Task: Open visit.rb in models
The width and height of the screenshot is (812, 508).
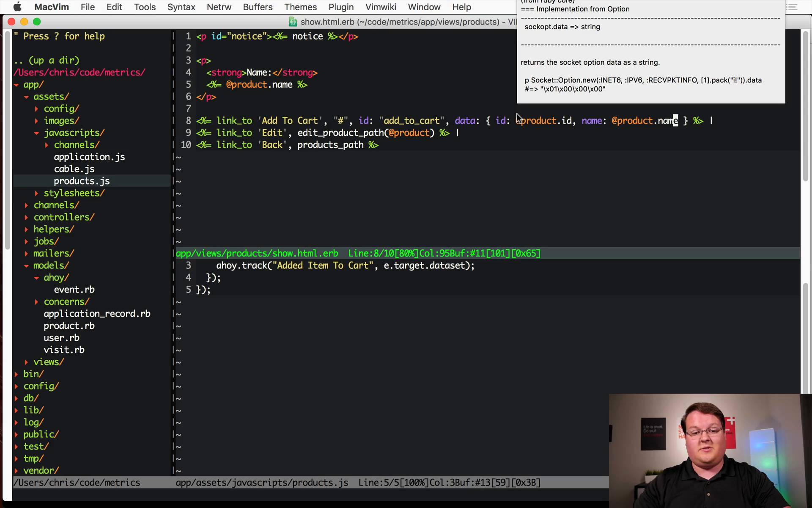Action: click(x=64, y=350)
